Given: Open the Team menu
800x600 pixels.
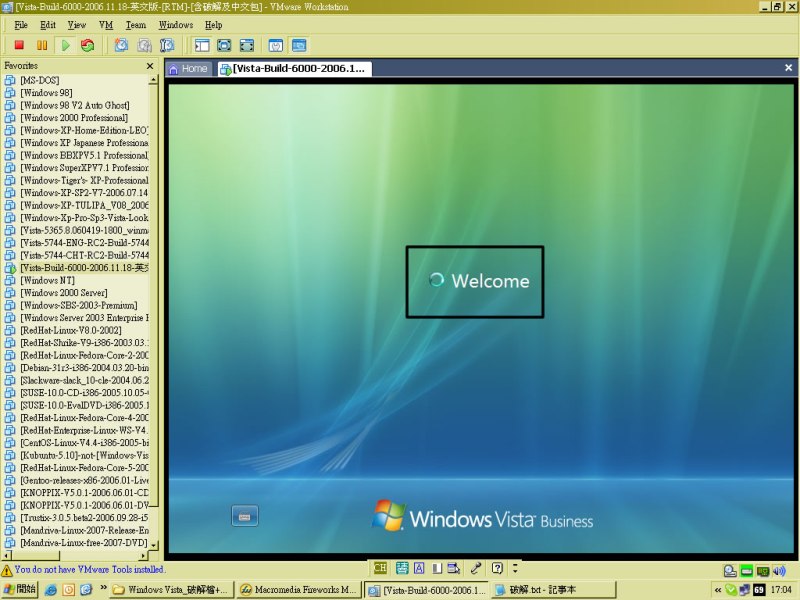Looking at the screenshot, I should click(136, 25).
